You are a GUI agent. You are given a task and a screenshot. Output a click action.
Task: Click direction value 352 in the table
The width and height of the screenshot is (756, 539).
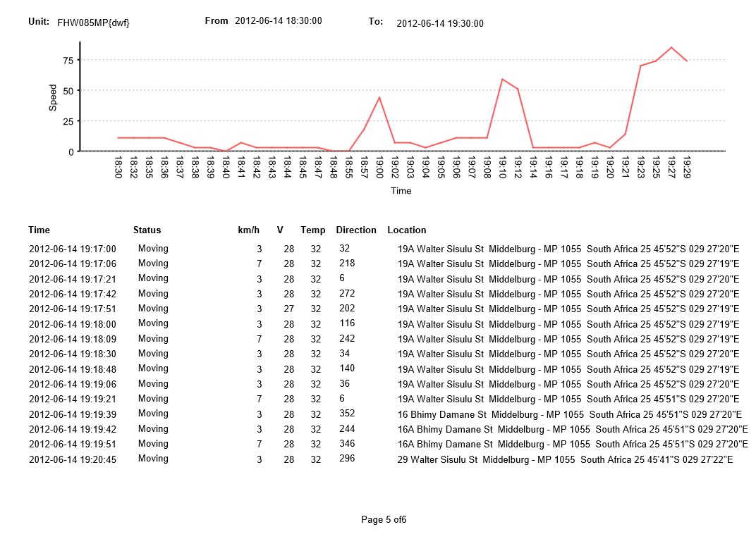pos(347,414)
